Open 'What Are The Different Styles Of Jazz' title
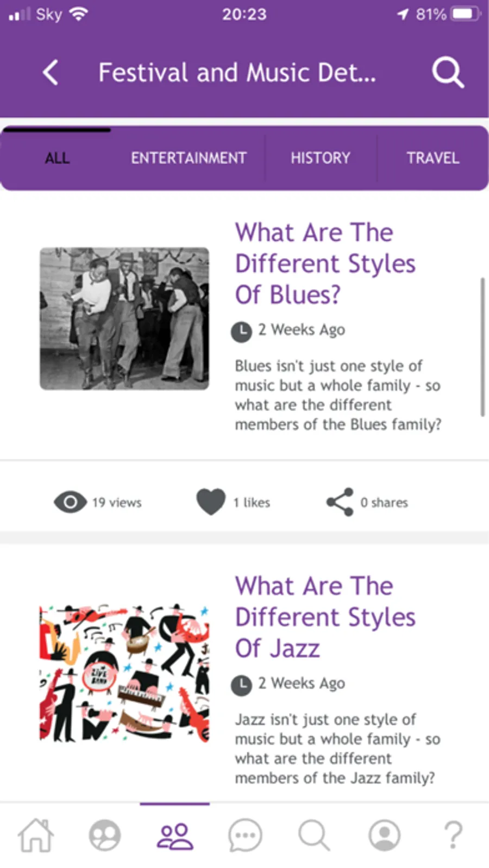 tap(325, 617)
